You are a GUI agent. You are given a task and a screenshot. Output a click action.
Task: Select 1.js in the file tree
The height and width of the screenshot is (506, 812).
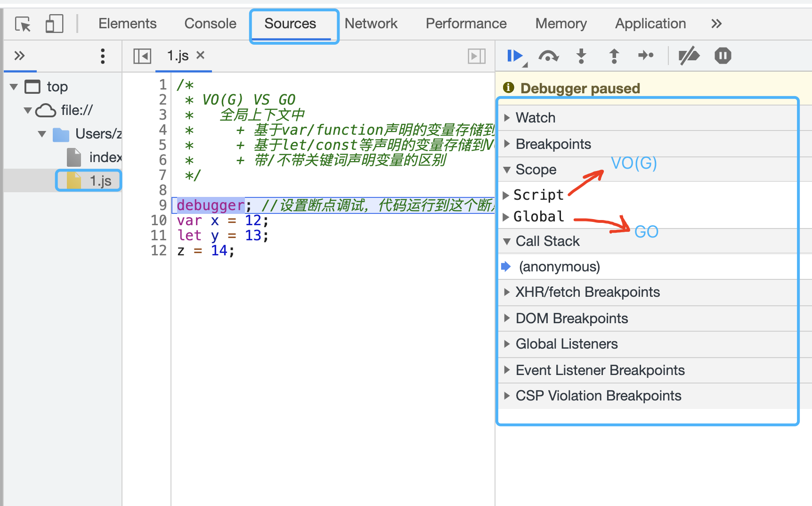tap(89, 181)
